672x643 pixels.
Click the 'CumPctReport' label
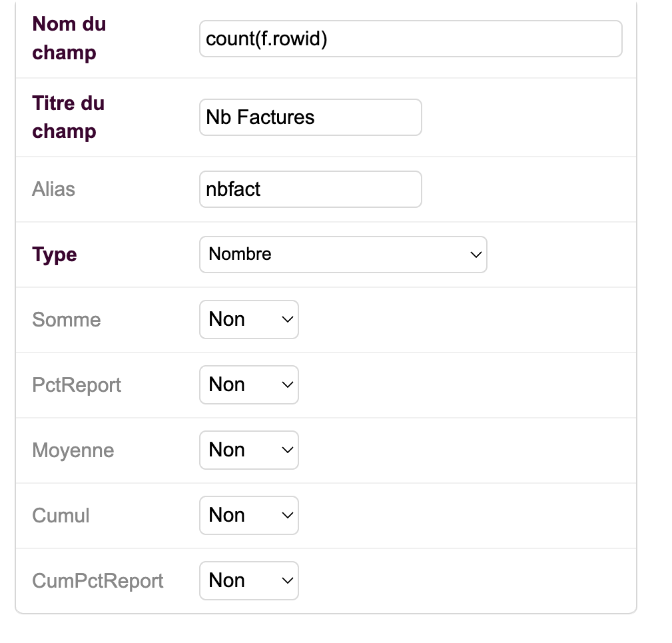[x=97, y=581]
